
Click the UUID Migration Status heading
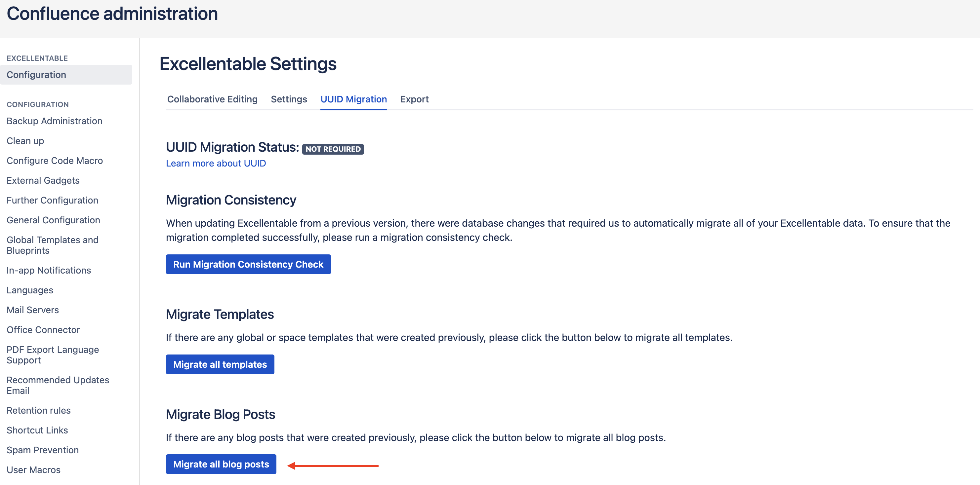click(x=232, y=147)
